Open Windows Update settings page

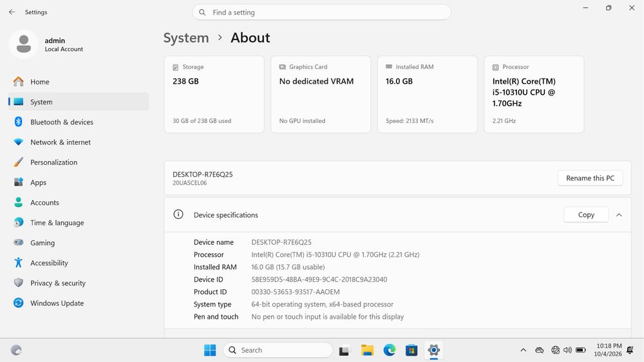(x=79, y=303)
